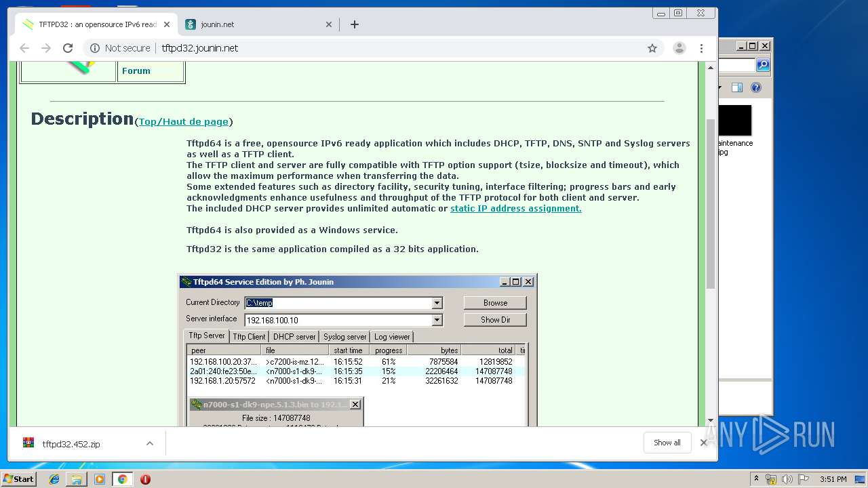
Task: Click the address bar URL tftpd32.jounin.net
Action: point(200,48)
